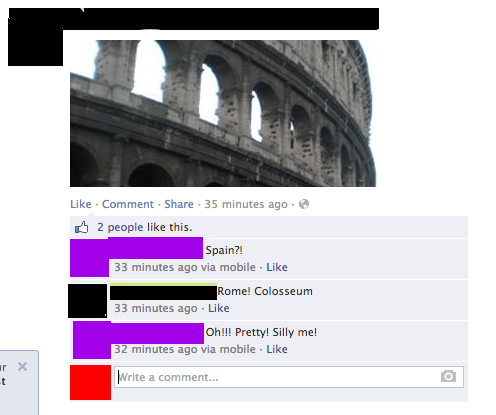Click the Comment link under the photo
496x415 pixels.
click(x=128, y=204)
